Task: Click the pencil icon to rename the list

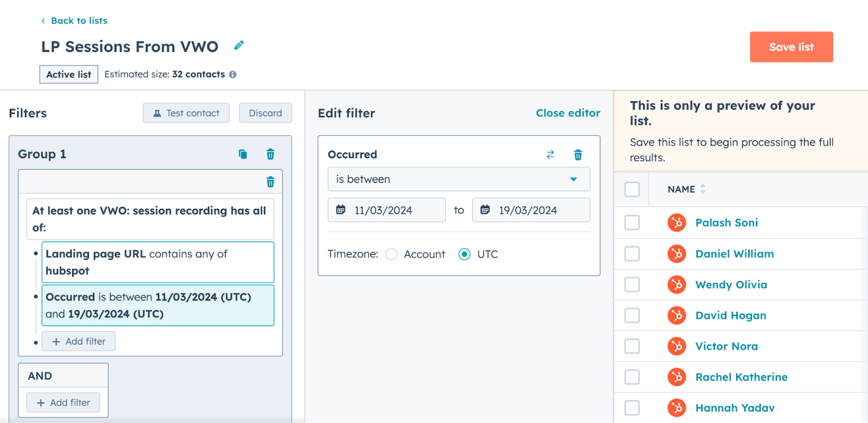Action: pos(239,46)
